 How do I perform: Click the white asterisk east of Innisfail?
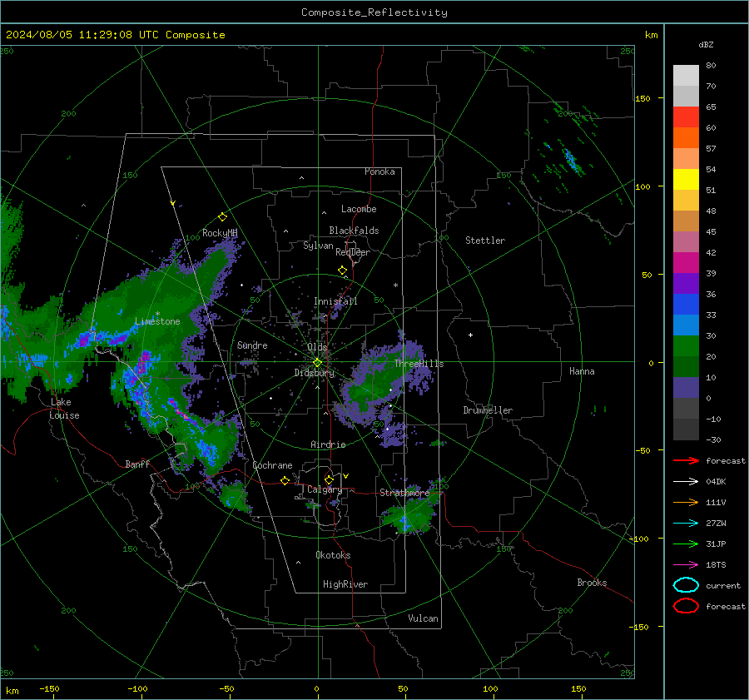point(395,285)
